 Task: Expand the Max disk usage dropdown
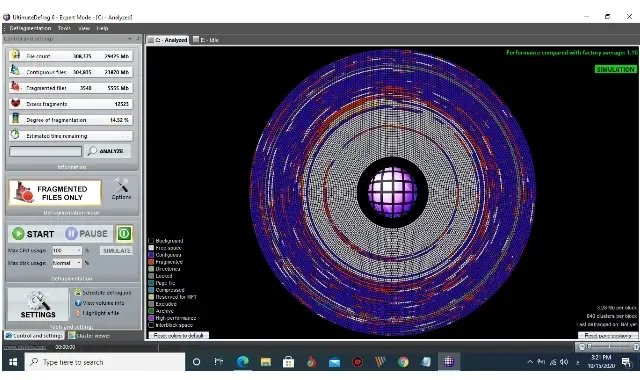pos(79,263)
